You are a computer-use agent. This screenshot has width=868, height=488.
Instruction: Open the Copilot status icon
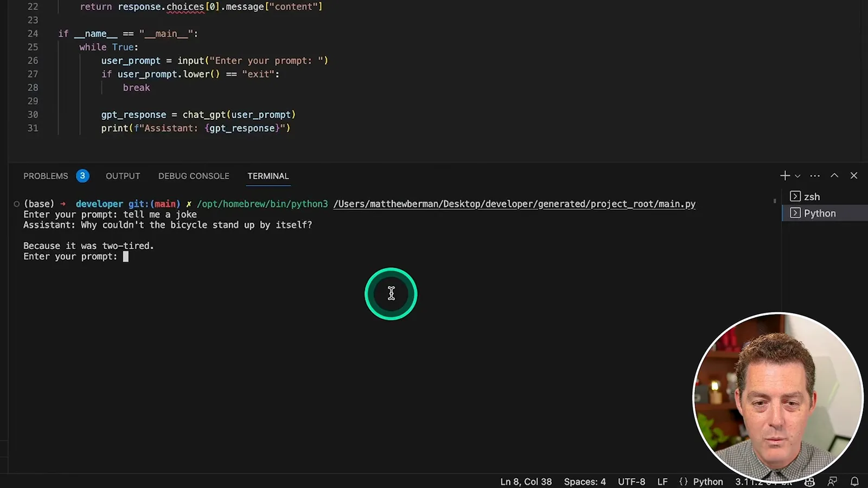click(x=809, y=481)
